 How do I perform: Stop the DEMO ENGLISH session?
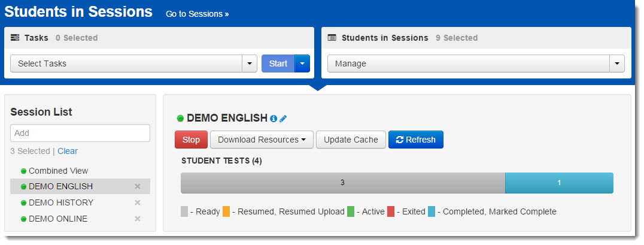point(191,140)
